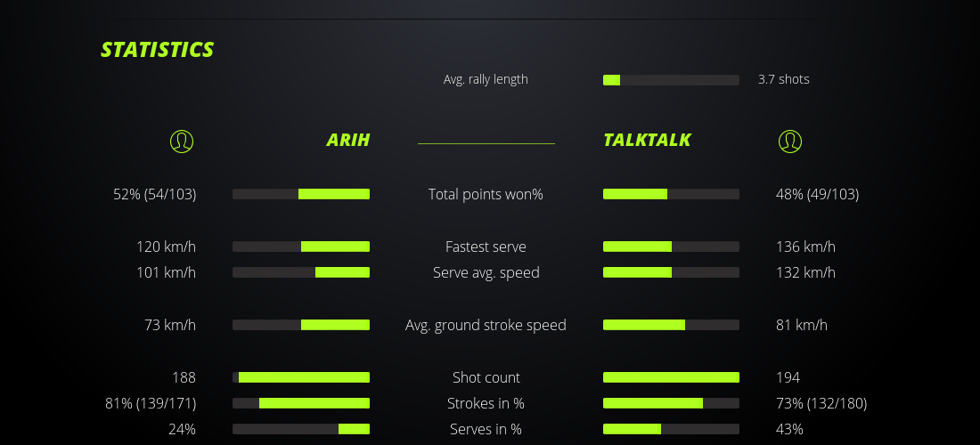The width and height of the screenshot is (980, 445).
Task: Click the Statistics heading
Action: (158, 50)
